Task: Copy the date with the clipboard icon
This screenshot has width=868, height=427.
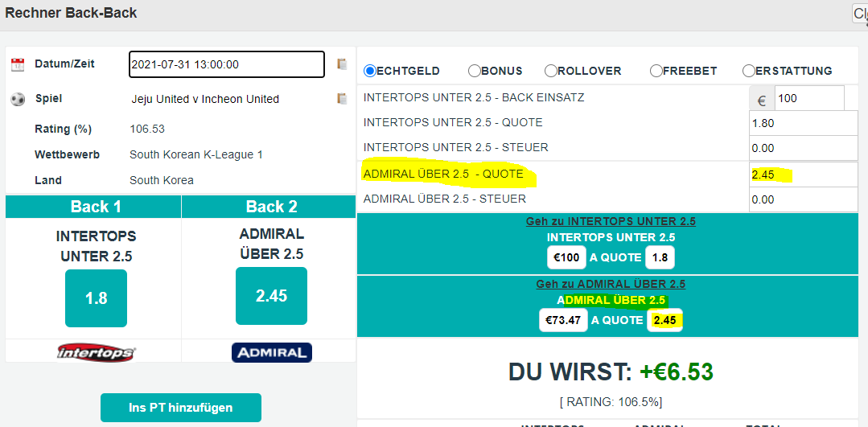Action: click(342, 64)
